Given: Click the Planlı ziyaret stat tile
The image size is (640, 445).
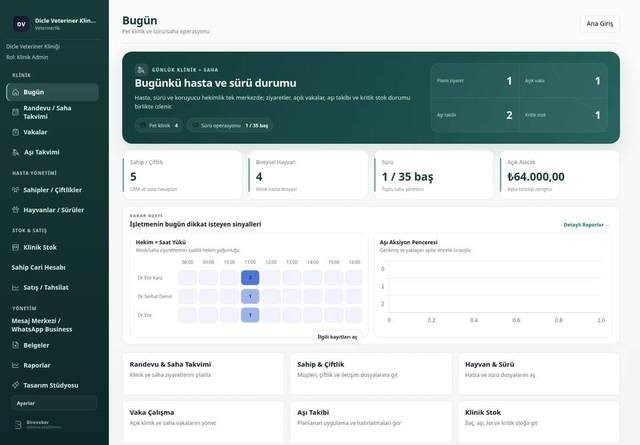Looking at the screenshot, I should 475,81.
